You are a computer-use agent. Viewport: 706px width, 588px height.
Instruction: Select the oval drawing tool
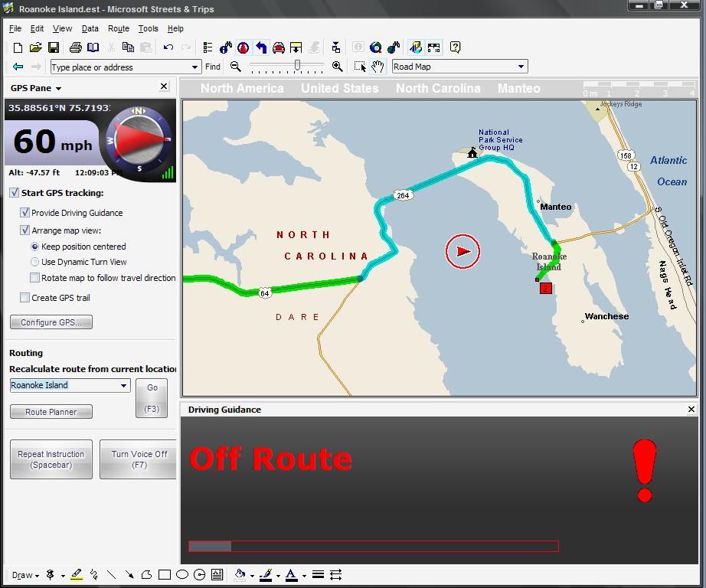(182, 574)
